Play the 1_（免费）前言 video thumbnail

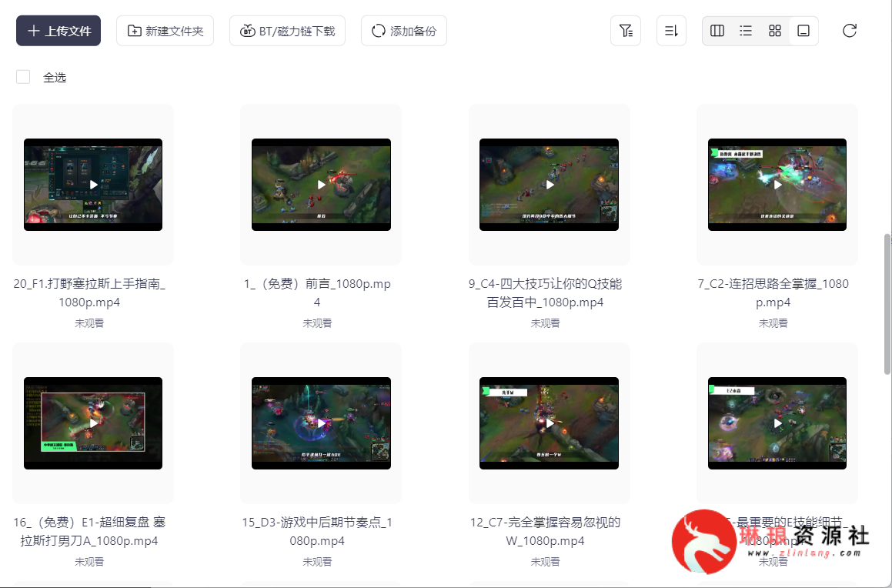pyautogui.click(x=322, y=184)
